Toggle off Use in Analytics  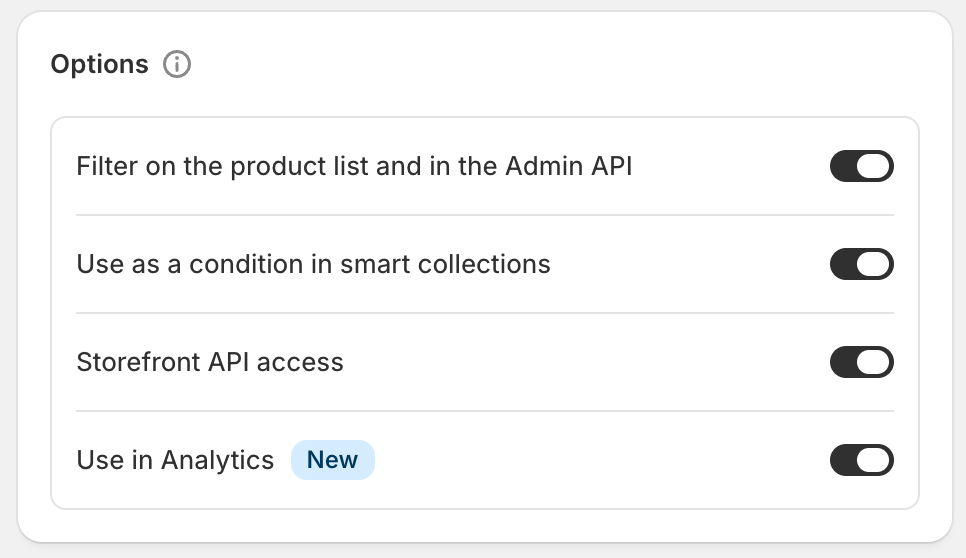tap(861, 460)
